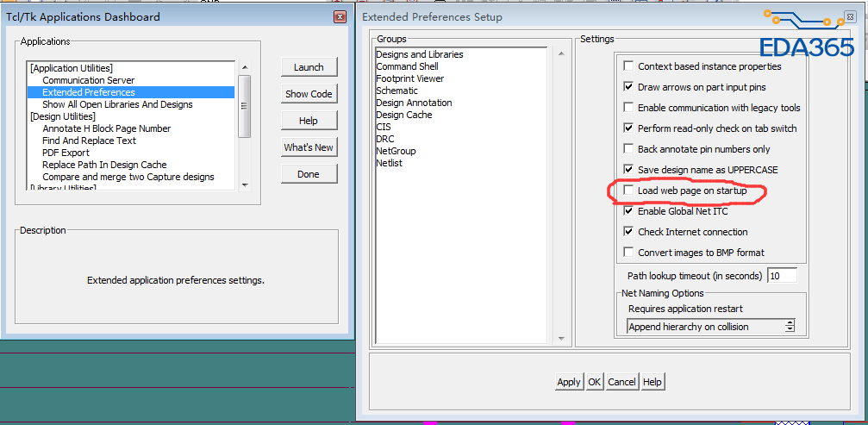Select Communication Server in Applications list
This screenshot has height=425, width=868.
click(x=89, y=80)
